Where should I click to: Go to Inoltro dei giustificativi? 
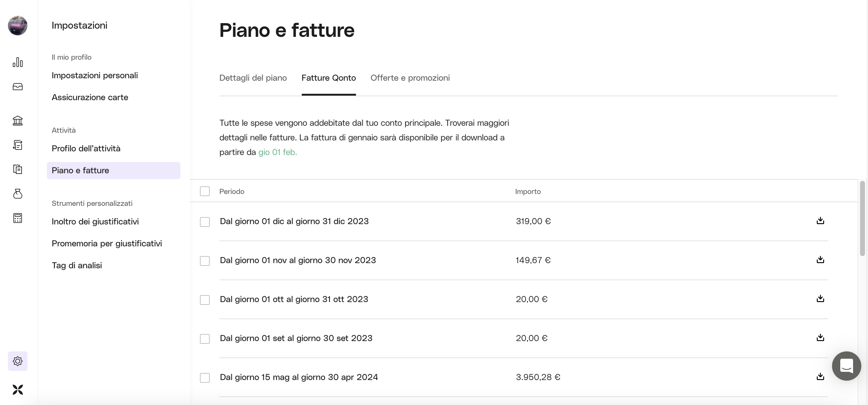95,221
